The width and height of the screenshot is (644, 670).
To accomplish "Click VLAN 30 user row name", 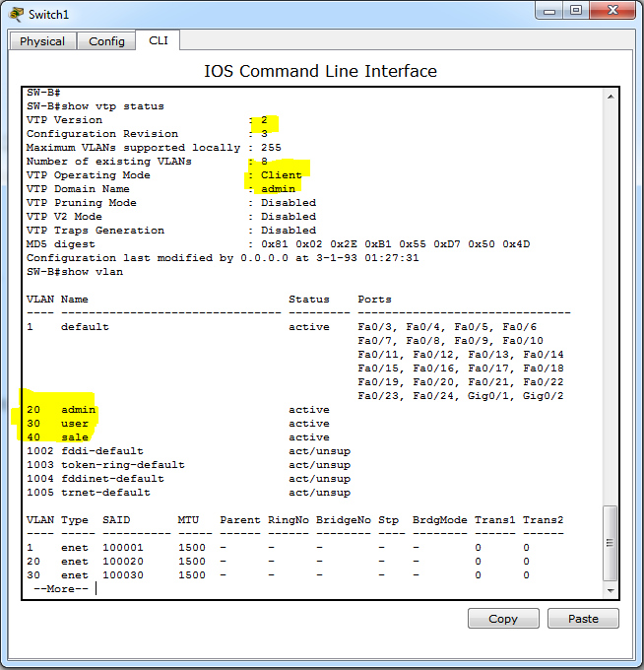I will (x=75, y=424).
